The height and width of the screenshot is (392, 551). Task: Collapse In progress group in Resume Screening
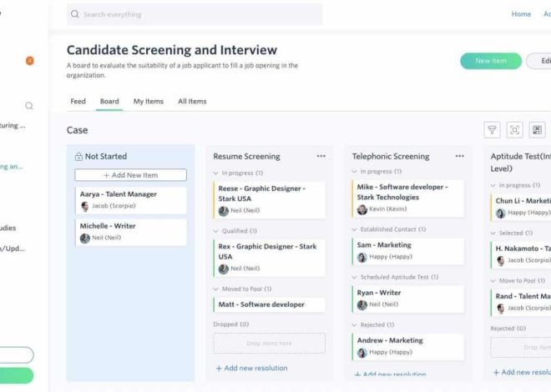point(215,173)
